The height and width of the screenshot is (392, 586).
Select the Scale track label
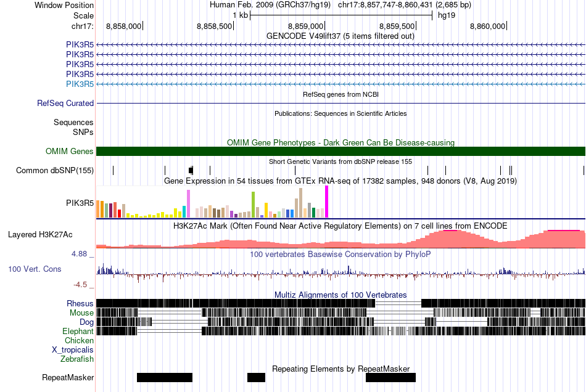point(83,15)
